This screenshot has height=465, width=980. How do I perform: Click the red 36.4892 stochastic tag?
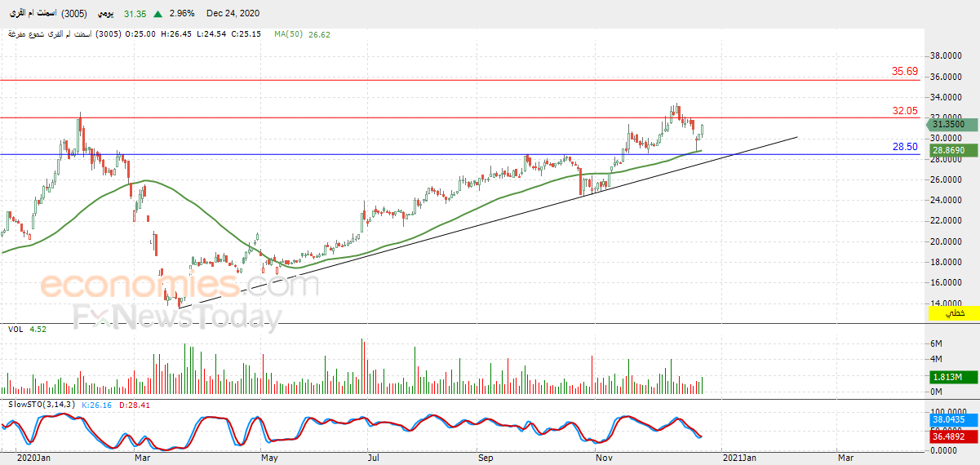(949, 436)
